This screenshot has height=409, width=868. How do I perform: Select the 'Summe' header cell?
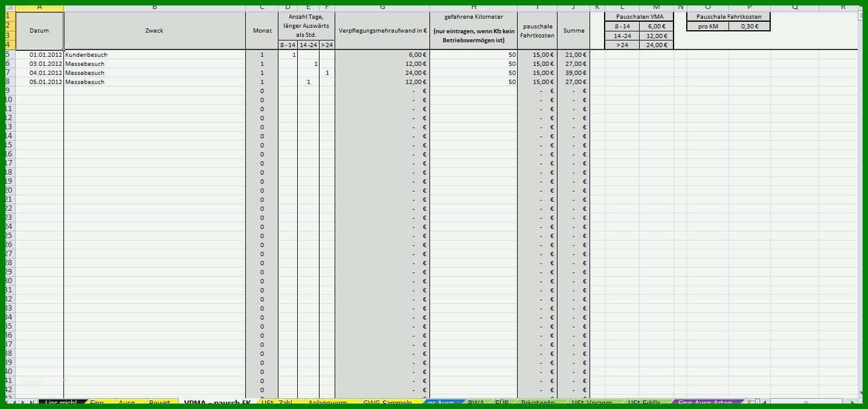pyautogui.click(x=573, y=30)
